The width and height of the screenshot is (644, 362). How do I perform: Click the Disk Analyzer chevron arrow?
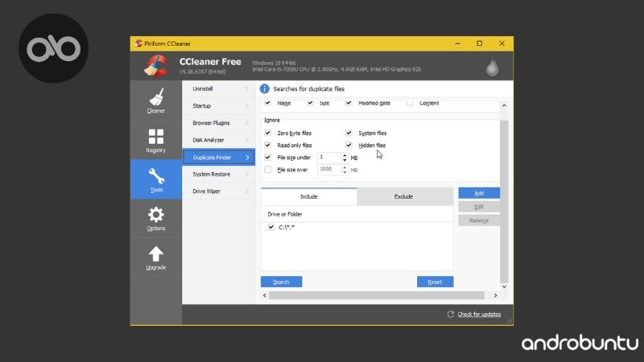247,140
